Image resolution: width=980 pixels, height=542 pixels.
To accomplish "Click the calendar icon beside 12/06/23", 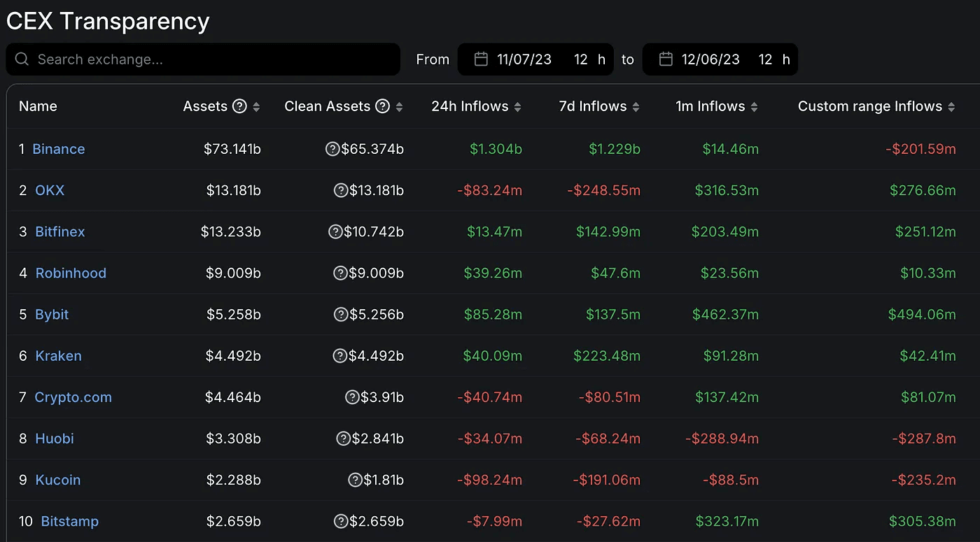I will tap(665, 59).
